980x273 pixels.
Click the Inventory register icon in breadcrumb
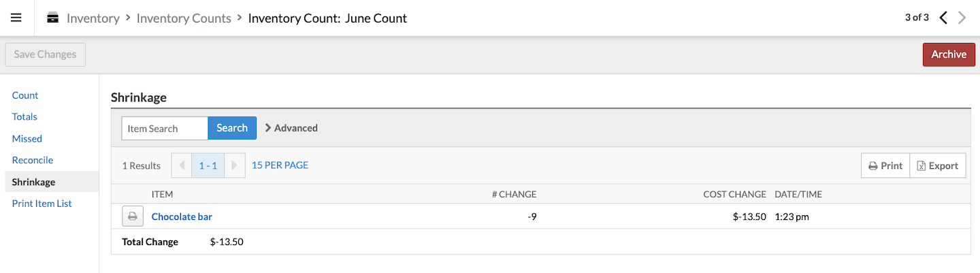[52, 18]
